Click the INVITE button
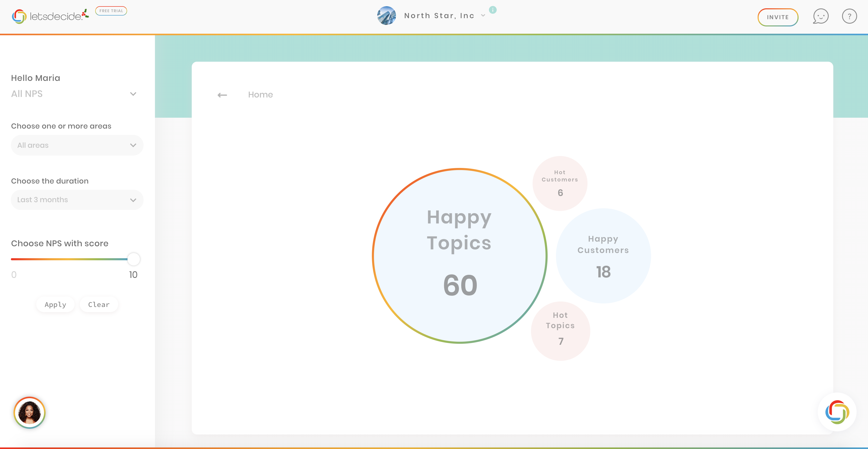This screenshot has height=449, width=868. 778,17
